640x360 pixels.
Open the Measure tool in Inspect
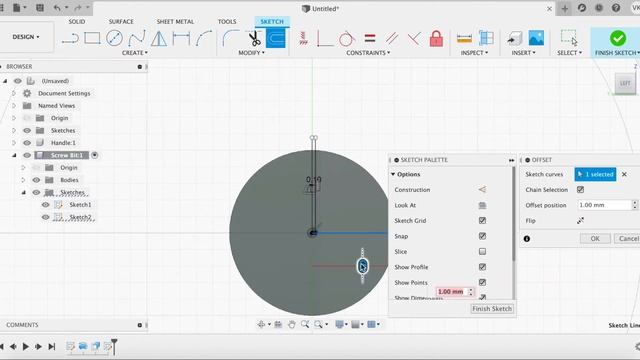(464, 39)
